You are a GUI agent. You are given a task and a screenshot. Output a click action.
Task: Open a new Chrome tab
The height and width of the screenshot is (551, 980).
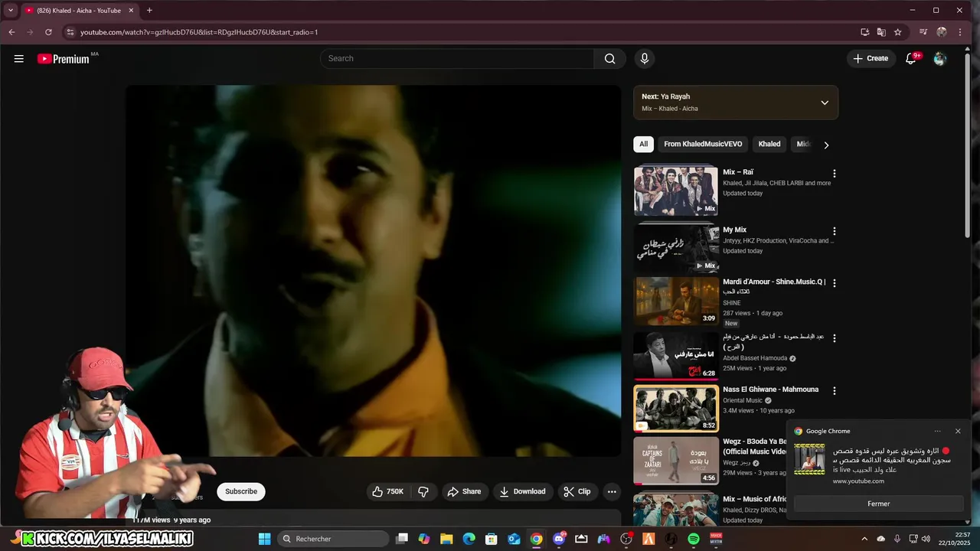pos(149,11)
